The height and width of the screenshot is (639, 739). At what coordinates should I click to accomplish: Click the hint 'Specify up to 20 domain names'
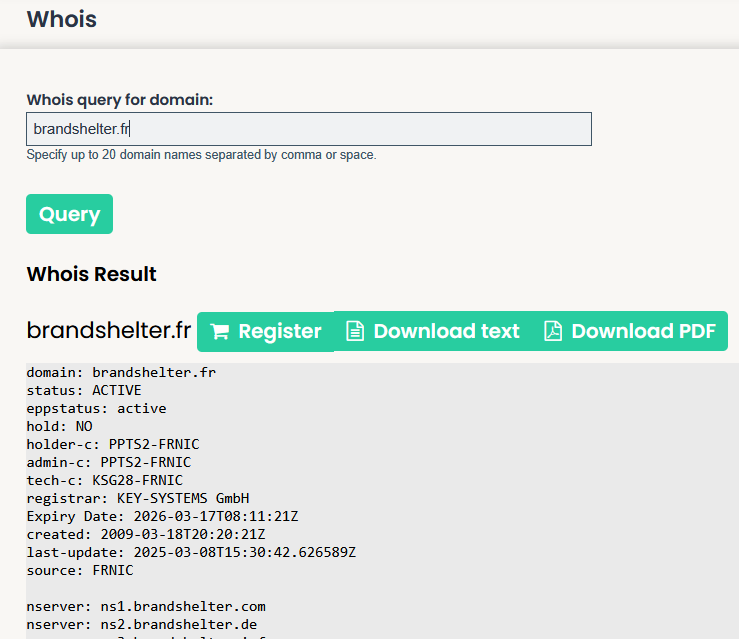(x=201, y=155)
